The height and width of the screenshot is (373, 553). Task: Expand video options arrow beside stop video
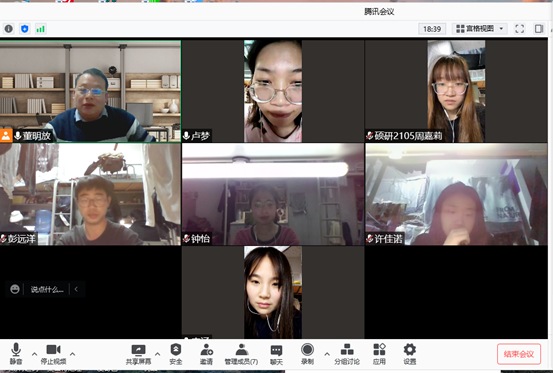[72, 354]
